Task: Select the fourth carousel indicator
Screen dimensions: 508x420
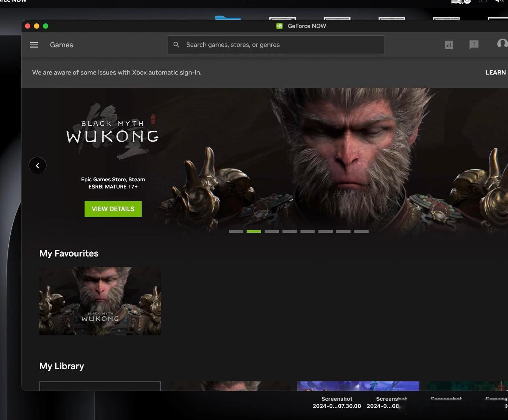Action: tap(289, 232)
